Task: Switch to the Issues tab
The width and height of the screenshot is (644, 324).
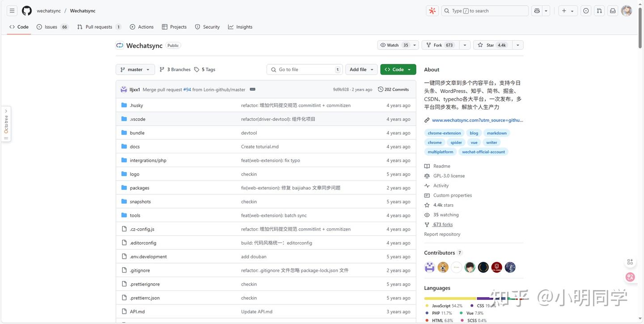Action: tap(51, 27)
